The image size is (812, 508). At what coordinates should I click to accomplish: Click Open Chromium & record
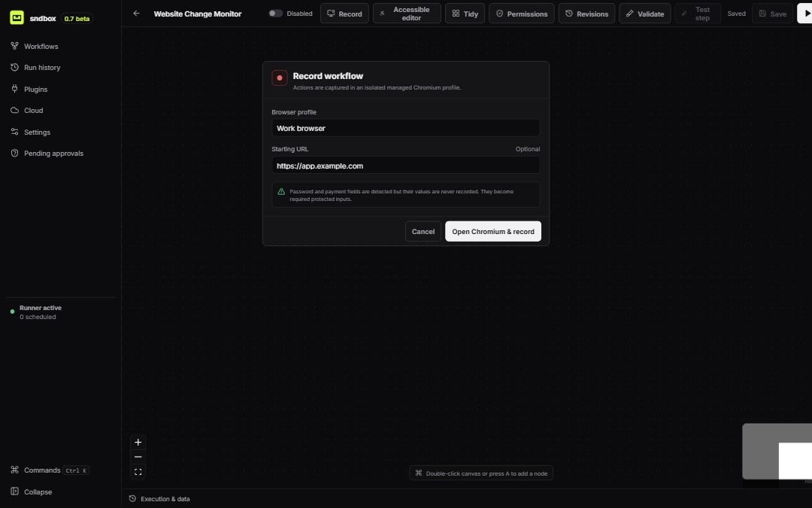(x=493, y=231)
